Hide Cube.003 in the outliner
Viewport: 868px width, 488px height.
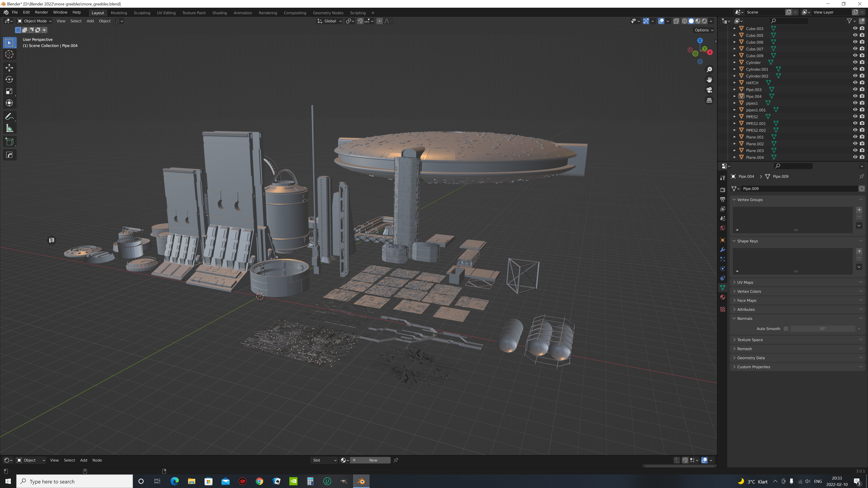coord(855,28)
